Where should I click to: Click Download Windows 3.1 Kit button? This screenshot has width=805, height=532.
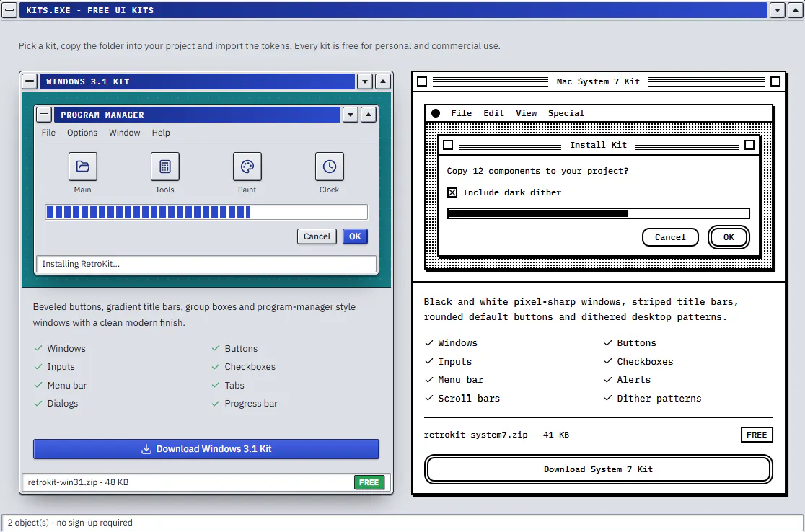point(206,449)
